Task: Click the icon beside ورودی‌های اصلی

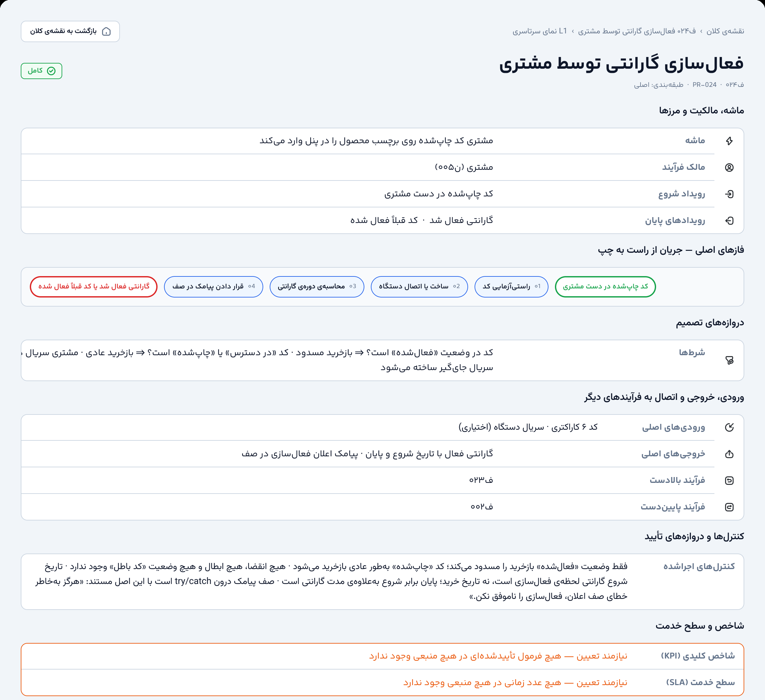Action: click(729, 427)
